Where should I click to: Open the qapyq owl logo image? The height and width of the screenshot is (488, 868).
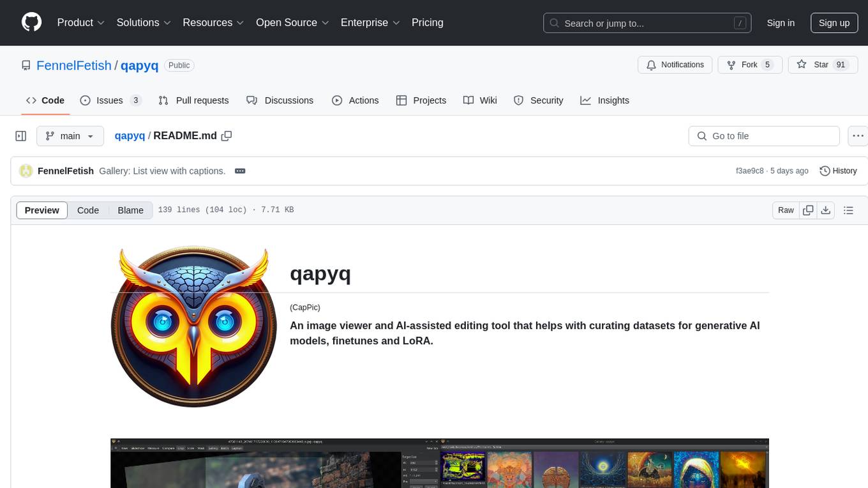pyautogui.click(x=194, y=327)
